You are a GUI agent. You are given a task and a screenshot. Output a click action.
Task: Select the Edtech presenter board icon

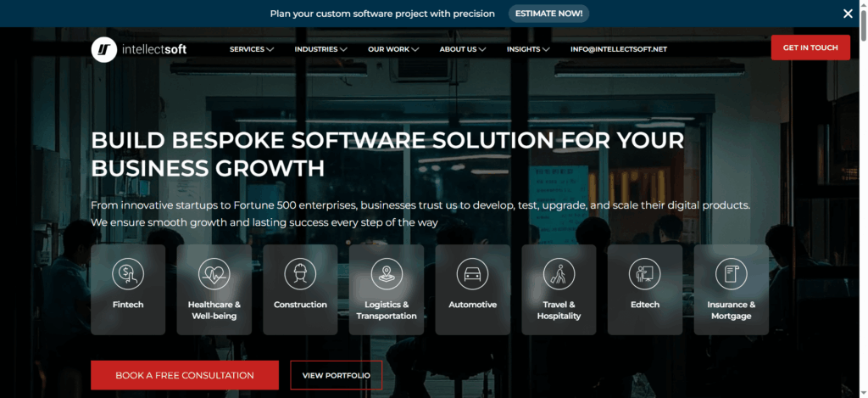tap(645, 274)
